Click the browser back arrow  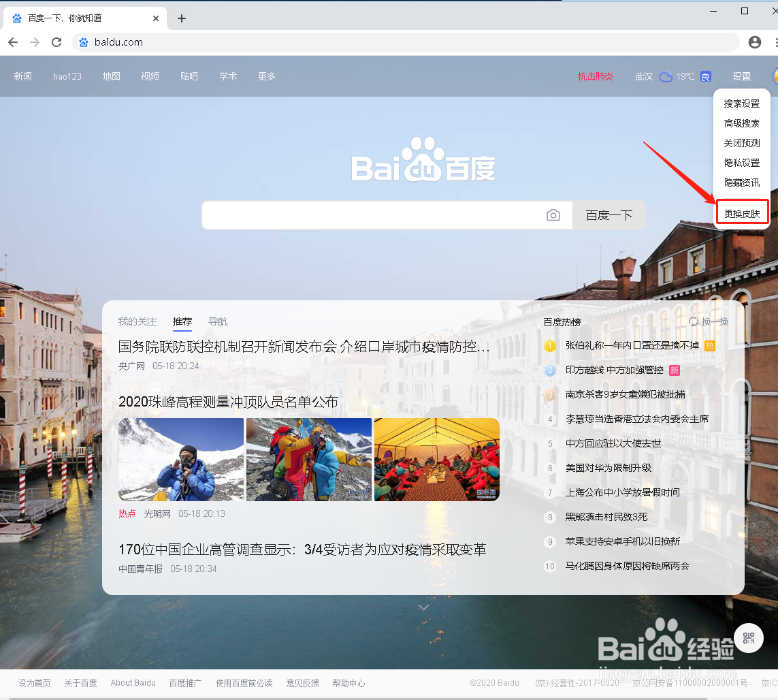click(x=13, y=42)
